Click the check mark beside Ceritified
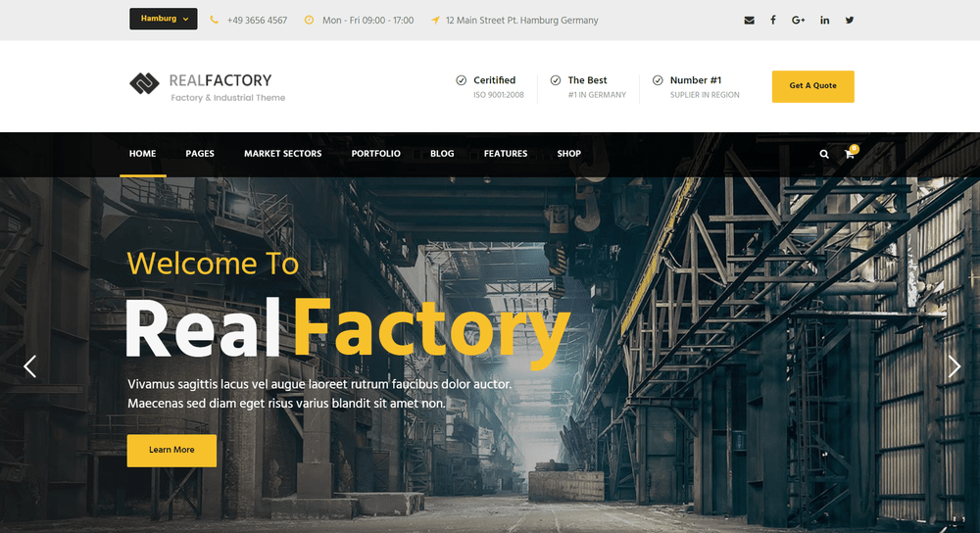Image resolution: width=980 pixels, height=533 pixels. (462, 80)
